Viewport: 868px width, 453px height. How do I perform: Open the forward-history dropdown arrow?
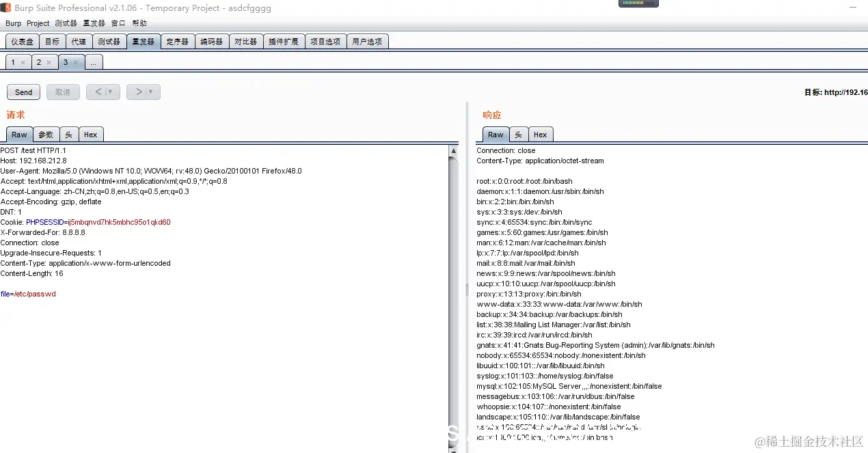pyautogui.click(x=151, y=92)
